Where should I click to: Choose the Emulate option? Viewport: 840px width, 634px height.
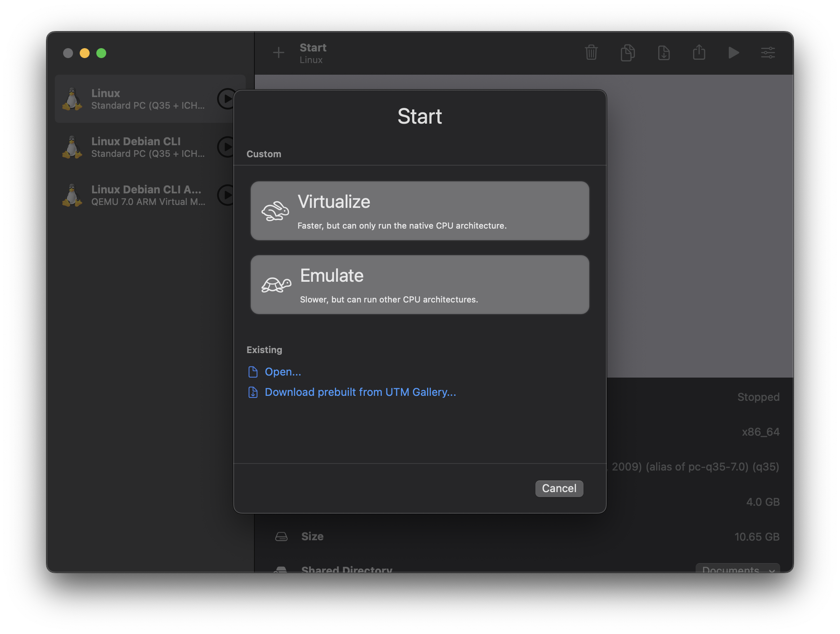click(x=420, y=285)
